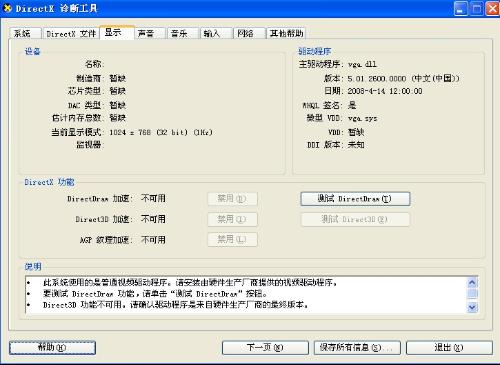
Task: Click scroll down arrow in 说明 box
Action: tap(472, 307)
